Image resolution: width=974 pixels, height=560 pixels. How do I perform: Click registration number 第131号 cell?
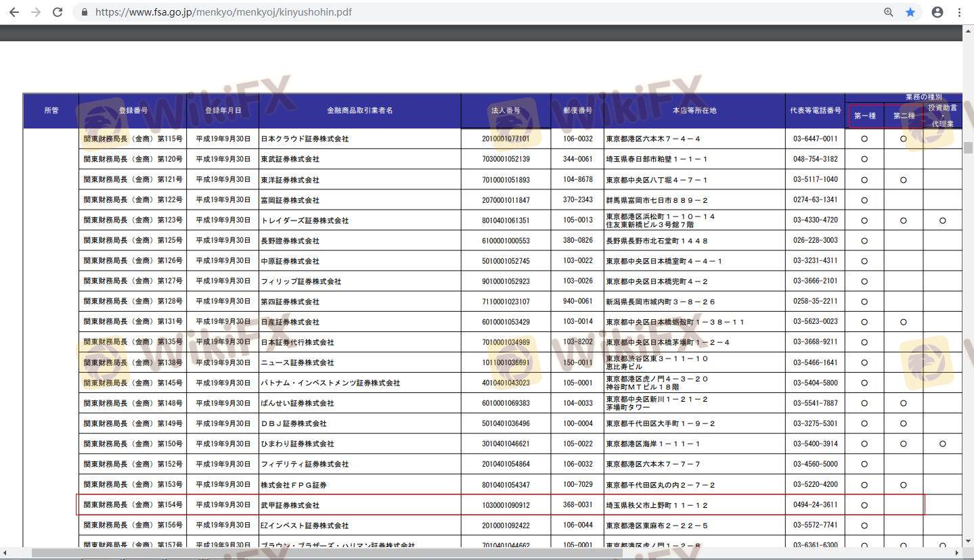tap(133, 322)
